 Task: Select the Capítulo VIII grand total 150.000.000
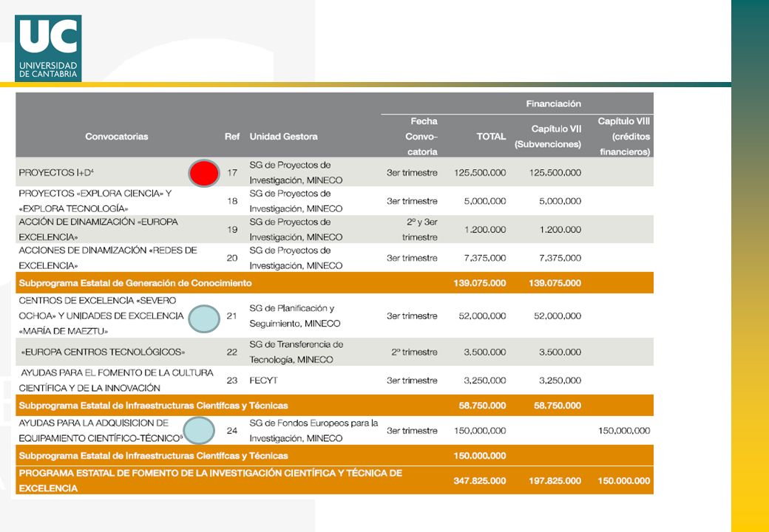coord(624,480)
